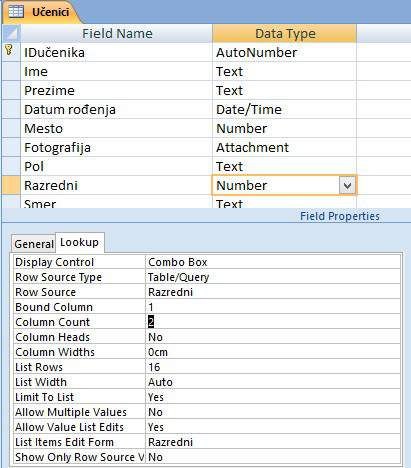Select the Datum rođenja field name cell
This screenshot has width=411, height=468.
pos(117,109)
